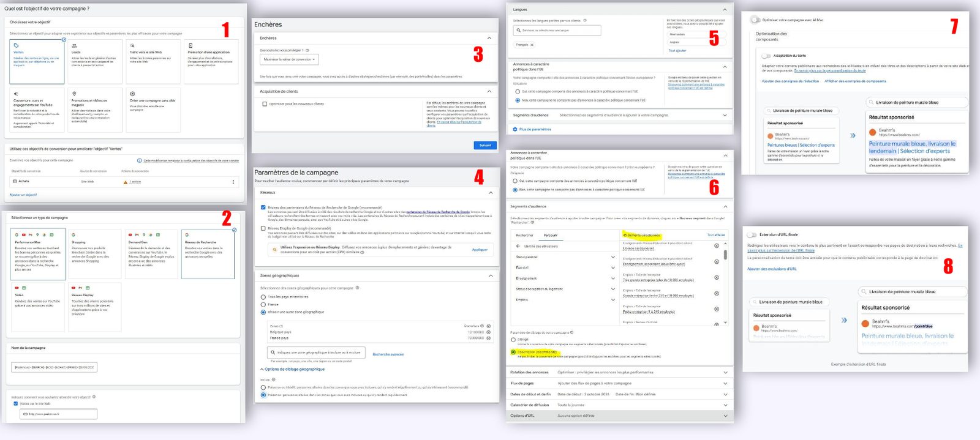Image resolution: width=980 pixels, height=440 pixels.
Task: Uncheck Réseau des partenaires de Recherche Google
Action: coord(263,207)
